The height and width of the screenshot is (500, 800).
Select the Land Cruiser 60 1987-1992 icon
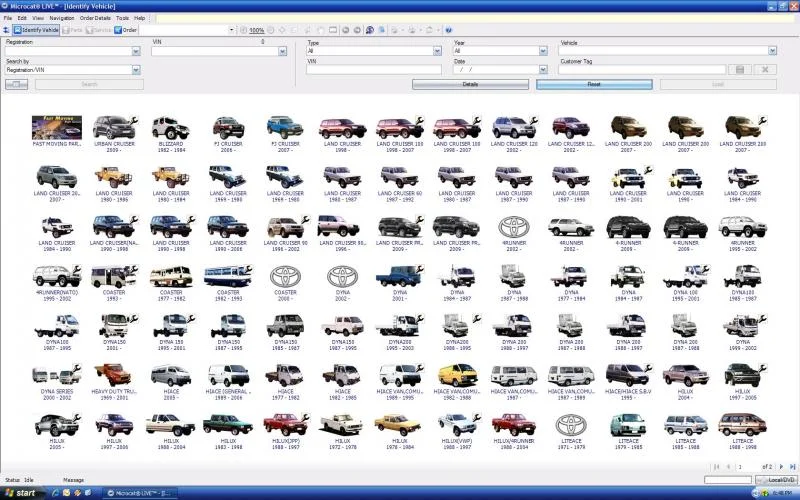click(x=399, y=177)
